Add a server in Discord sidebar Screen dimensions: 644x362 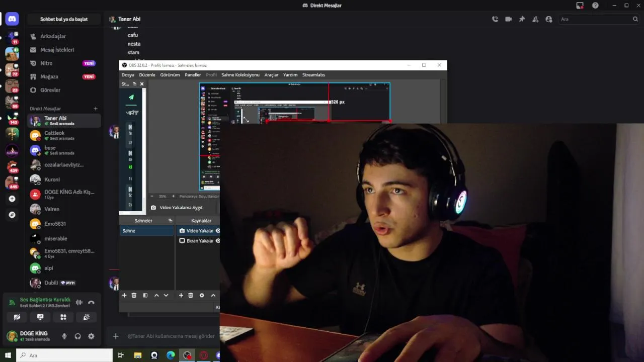12,199
